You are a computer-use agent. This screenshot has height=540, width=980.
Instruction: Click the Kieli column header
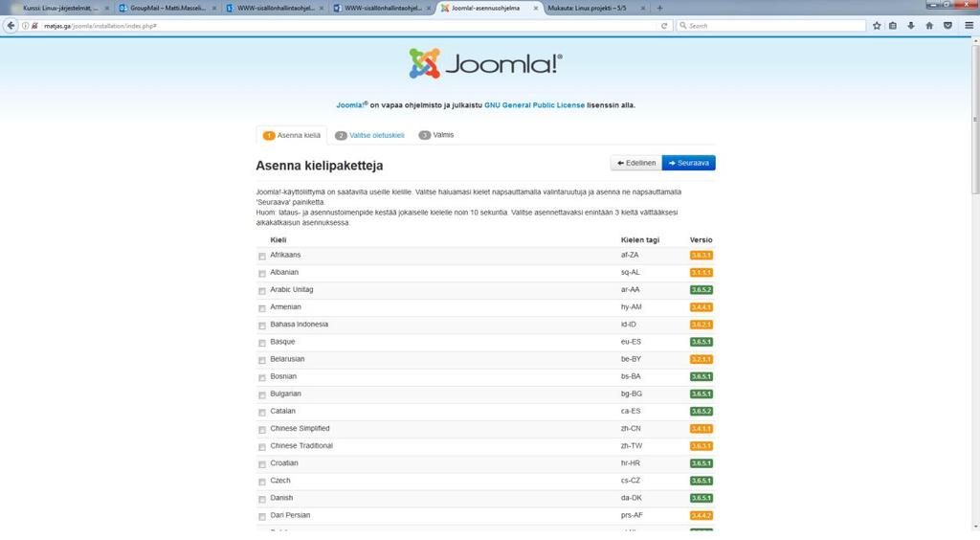tap(278, 240)
